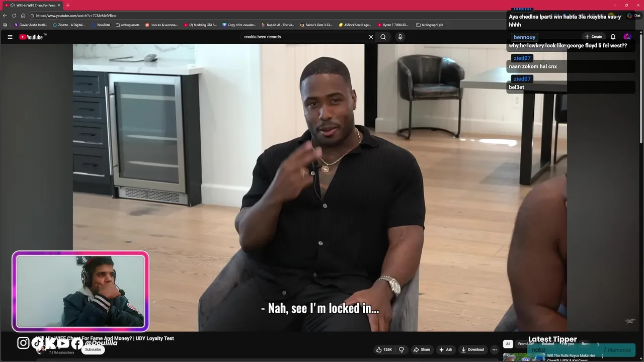Open the 'Ryzen 7 7800x3D...' bookmark
644x362 pixels.
[393, 25]
